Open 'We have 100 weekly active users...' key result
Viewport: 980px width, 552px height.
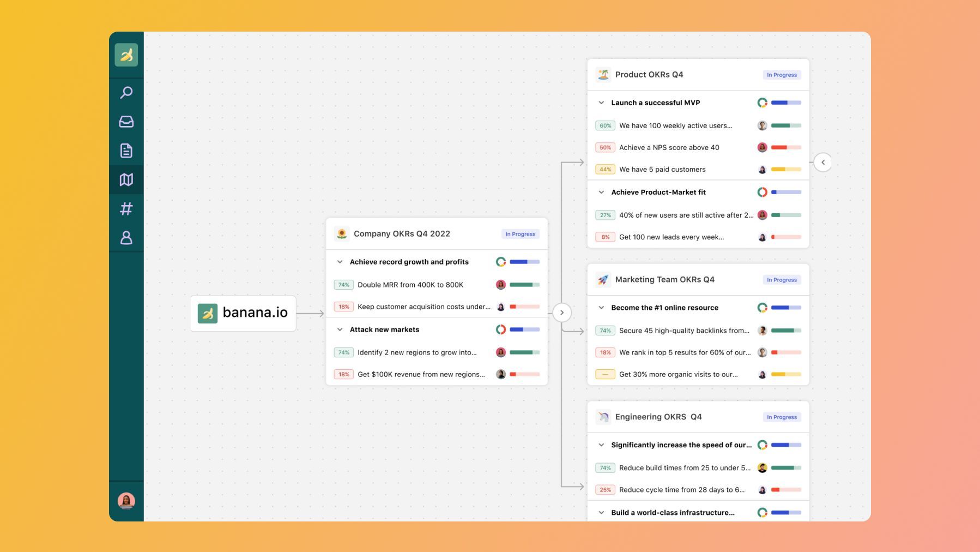click(676, 125)
